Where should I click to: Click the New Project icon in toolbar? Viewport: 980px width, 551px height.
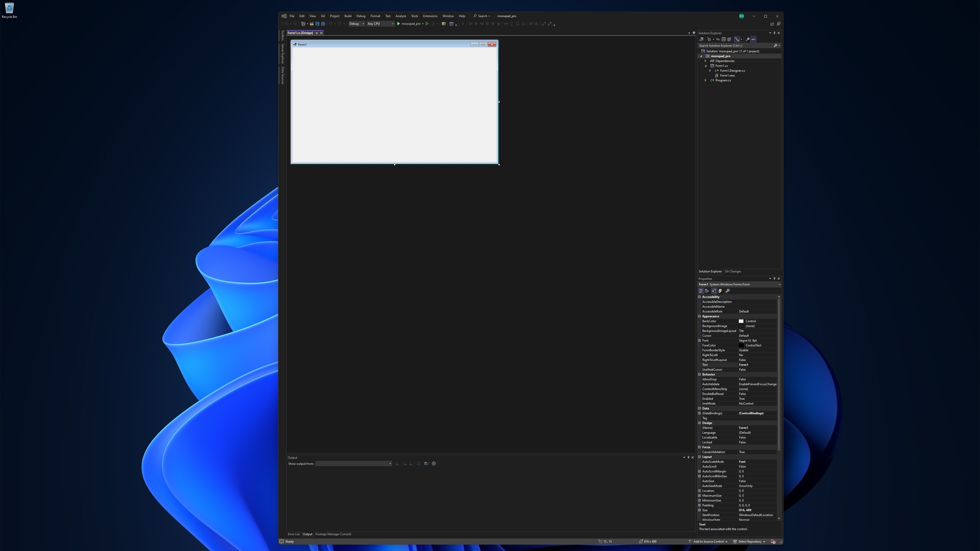pos(303,23)
